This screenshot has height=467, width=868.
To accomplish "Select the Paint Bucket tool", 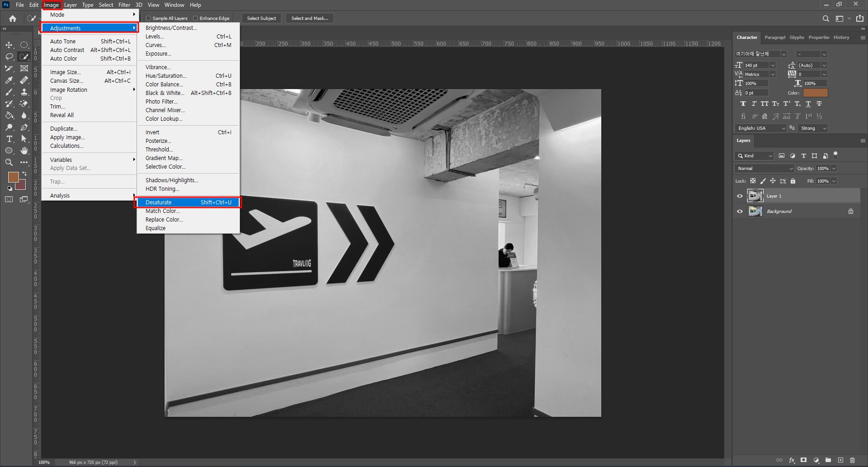I will pos(9,115).
